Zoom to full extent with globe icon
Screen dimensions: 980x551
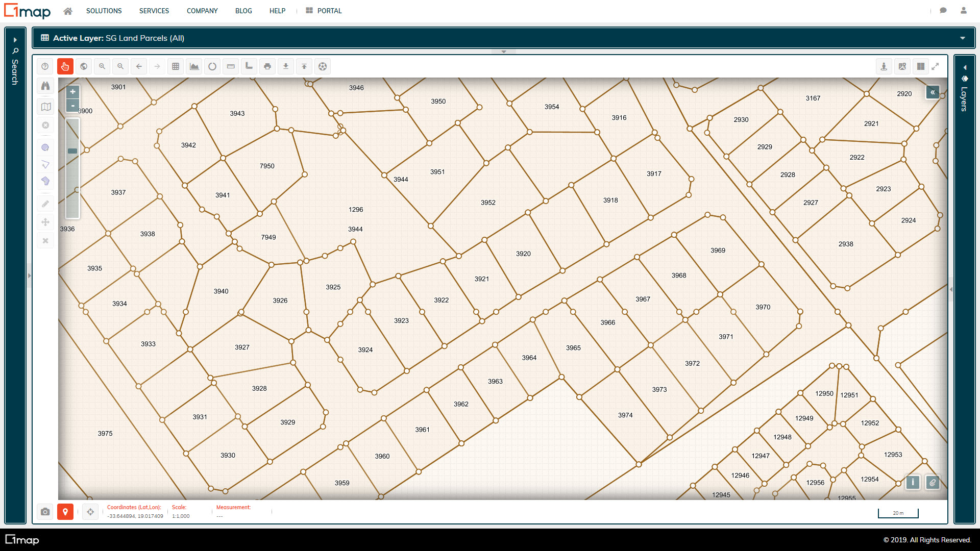(x=84, y=66)
